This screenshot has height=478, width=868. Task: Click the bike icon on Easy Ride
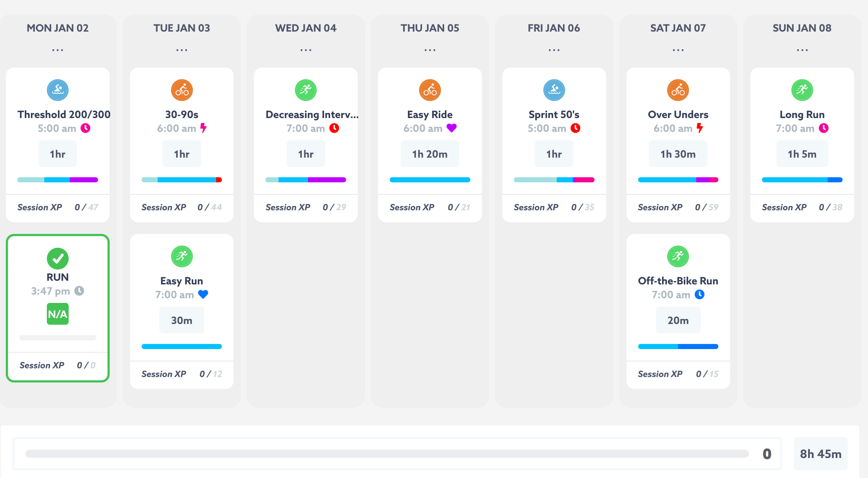pyautogui.click(x=430, y=90)
